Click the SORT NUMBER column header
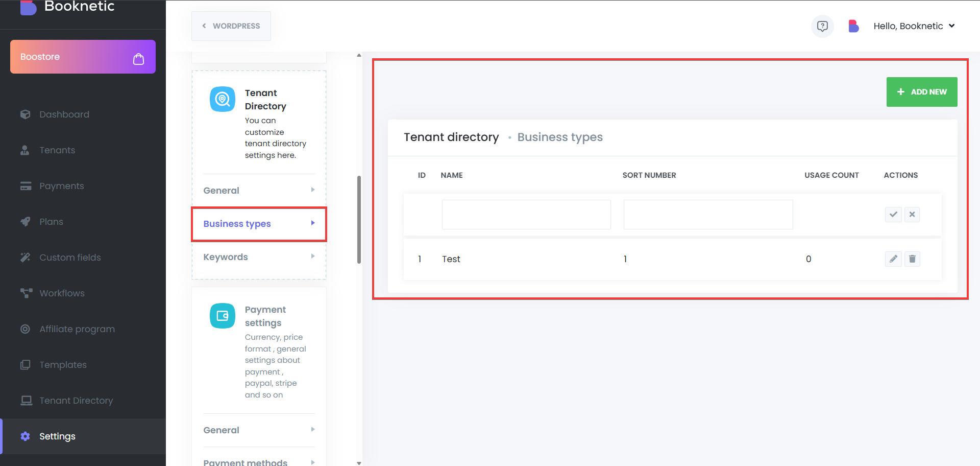Image resolution: width=980 pixels, height=466 pixels. click(x=649, y=175)
